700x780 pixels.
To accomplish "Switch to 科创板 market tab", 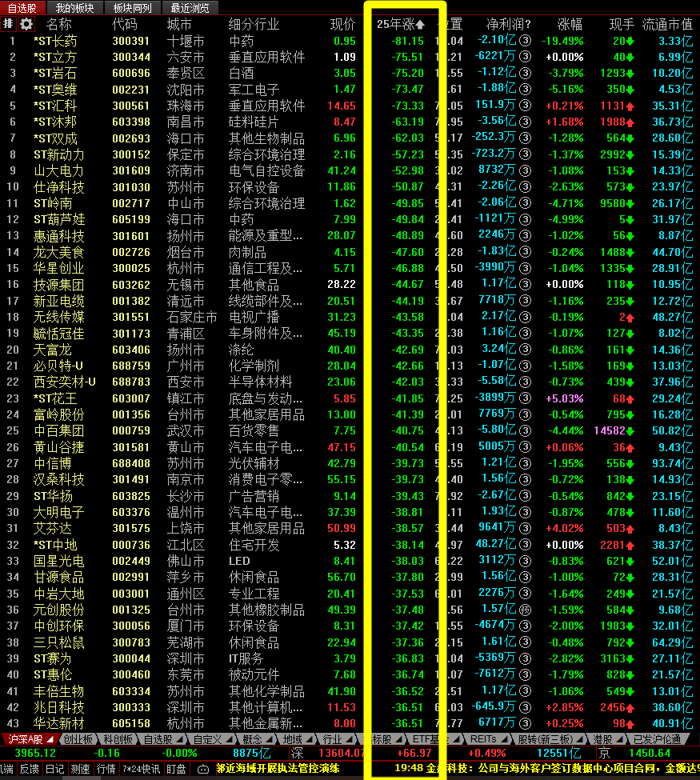I will [x=118, y=739].
